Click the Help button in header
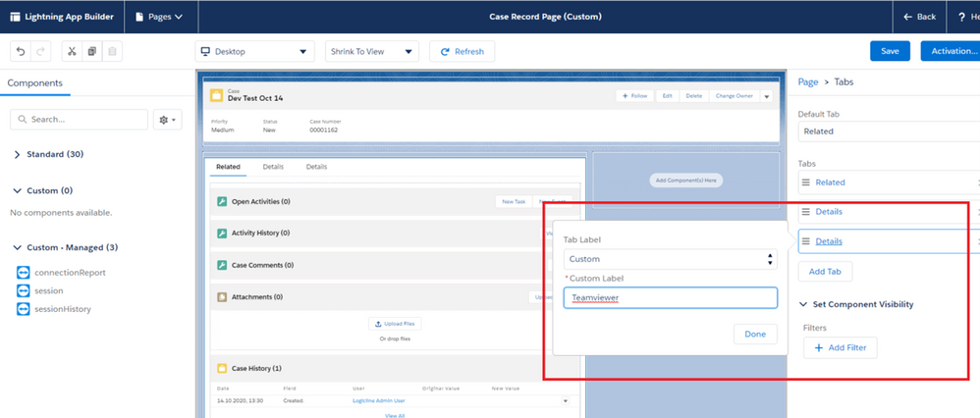Viewport: 980px width, 418px height. (x=967, y=17)
